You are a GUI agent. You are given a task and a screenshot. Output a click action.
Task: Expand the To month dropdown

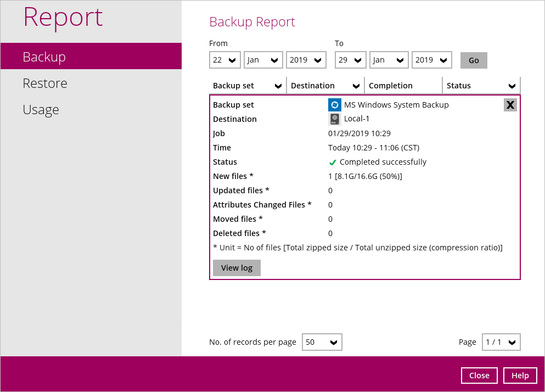coord(389,60)
